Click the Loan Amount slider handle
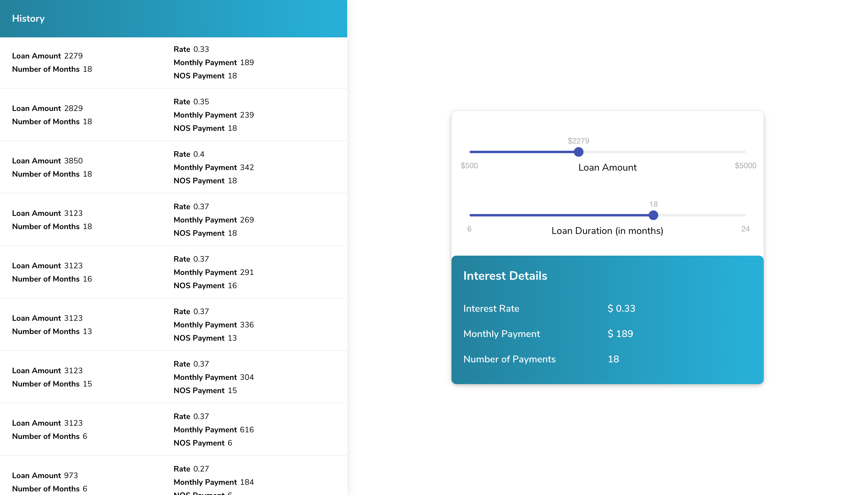This screenshot has height=495, width=868. pos(578,152)
